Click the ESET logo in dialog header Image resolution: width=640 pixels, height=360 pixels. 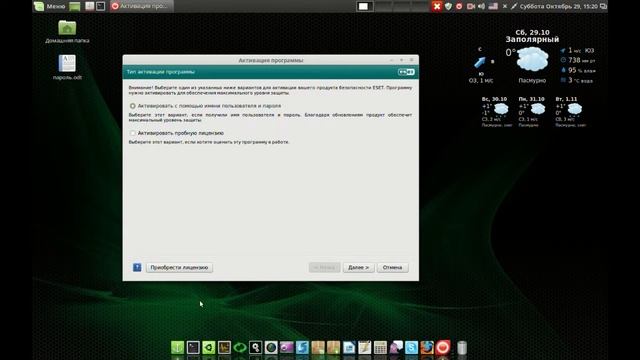click(x=406, y=72)
